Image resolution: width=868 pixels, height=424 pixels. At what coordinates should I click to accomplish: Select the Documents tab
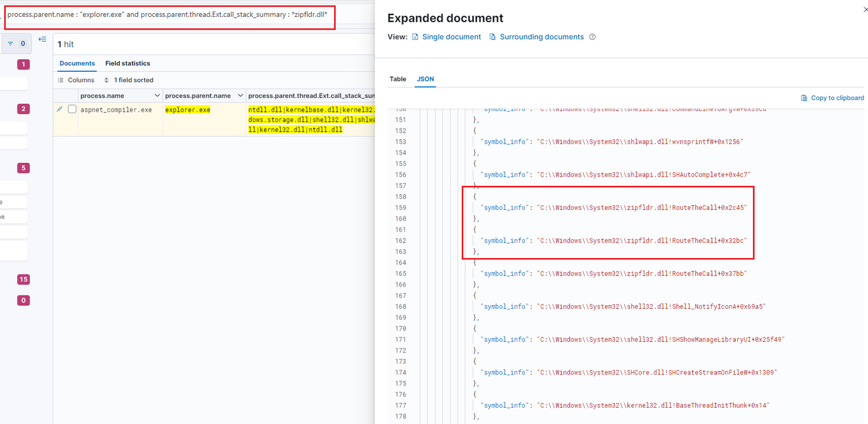click(x=77, y=63)
